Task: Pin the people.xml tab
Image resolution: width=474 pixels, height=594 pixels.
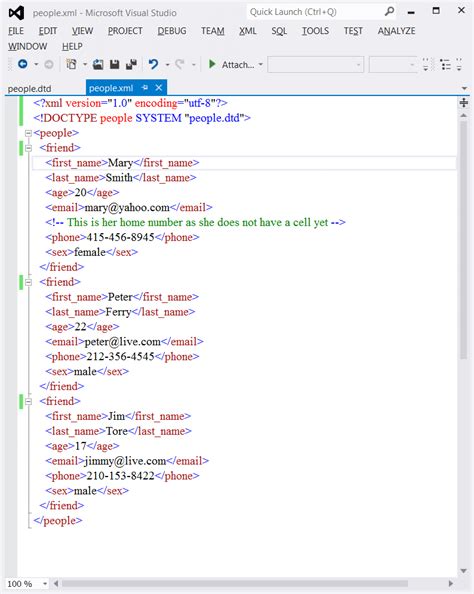Action: coord(145,88)
